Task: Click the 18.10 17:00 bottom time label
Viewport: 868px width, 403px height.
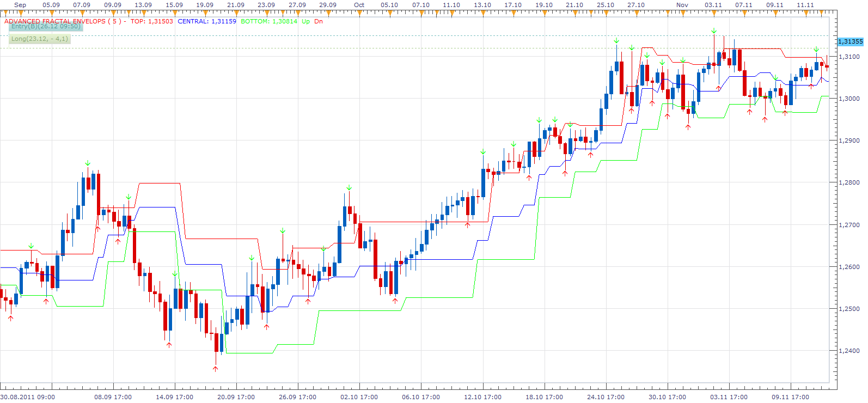Action: (x=544, y=397)
